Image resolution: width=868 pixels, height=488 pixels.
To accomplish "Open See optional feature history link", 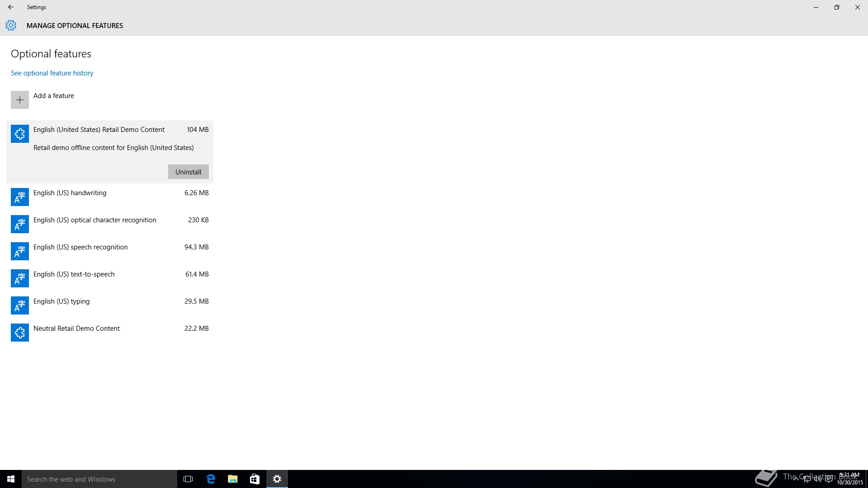I will (52, 73).
